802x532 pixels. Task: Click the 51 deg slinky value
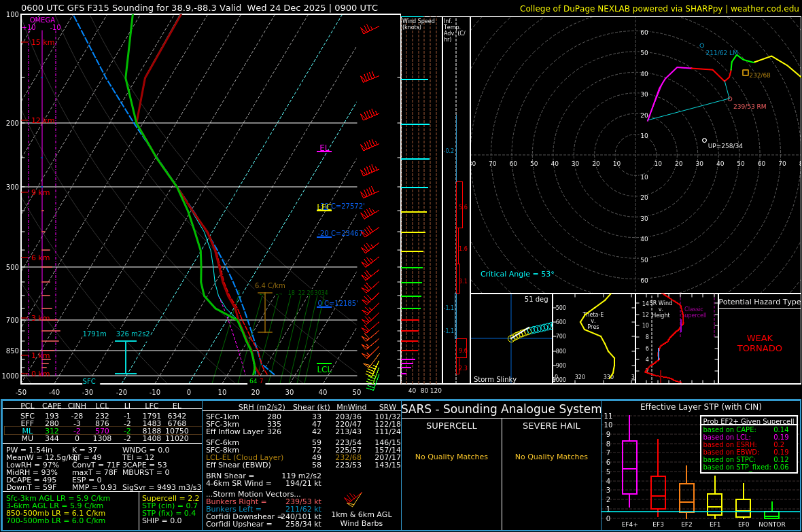536,299
